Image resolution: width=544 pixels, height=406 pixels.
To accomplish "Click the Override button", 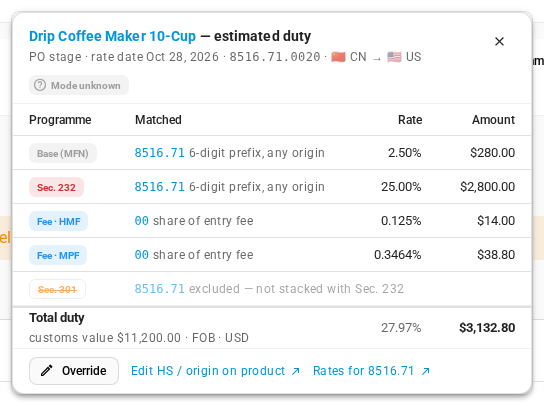I will (74, 371).
